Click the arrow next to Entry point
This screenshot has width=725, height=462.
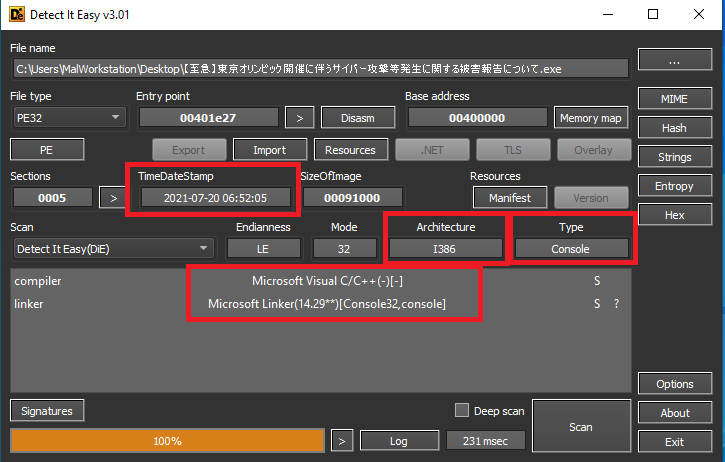[x=299, y=118]
